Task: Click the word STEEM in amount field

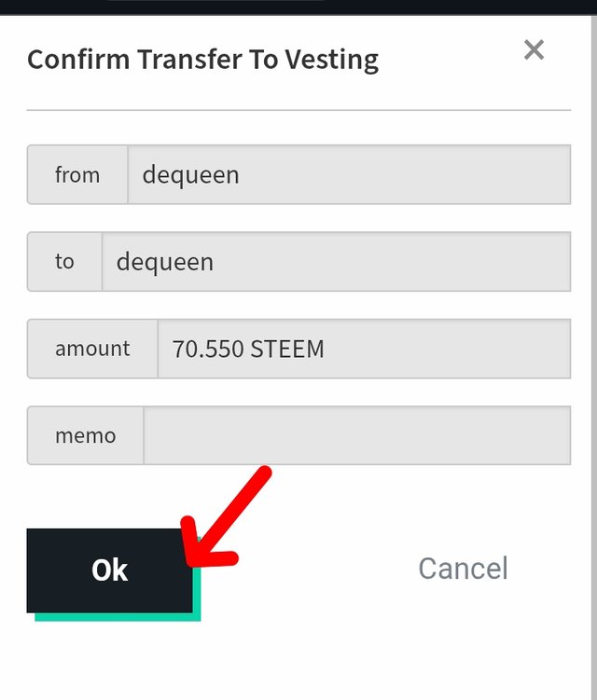Action: point(287,350)
